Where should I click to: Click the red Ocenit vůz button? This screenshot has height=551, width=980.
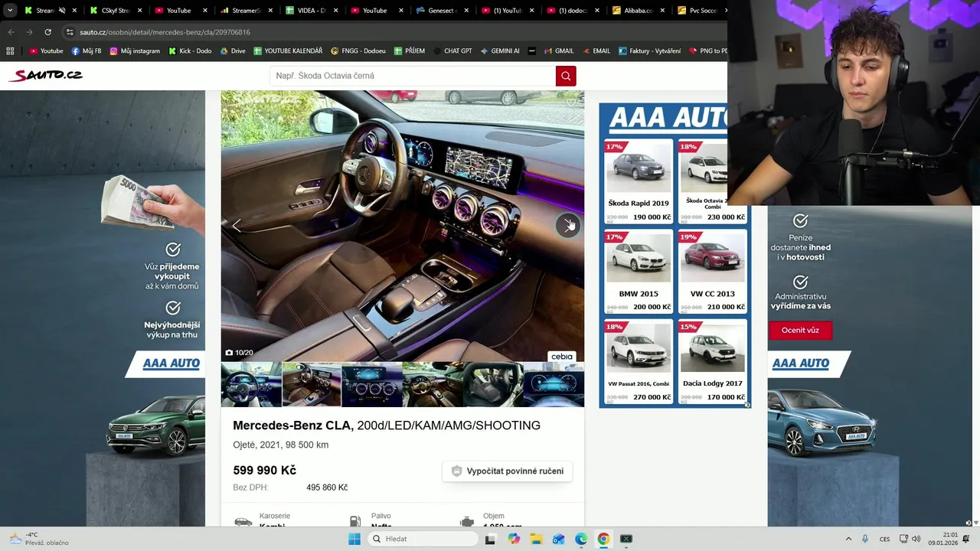(x=800, y=331)
